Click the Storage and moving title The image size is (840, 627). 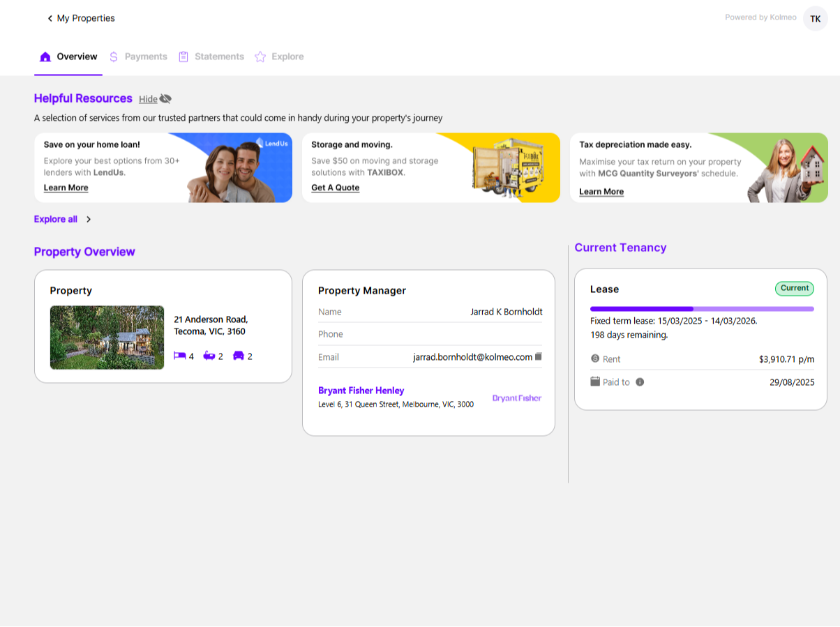(352, 144)
